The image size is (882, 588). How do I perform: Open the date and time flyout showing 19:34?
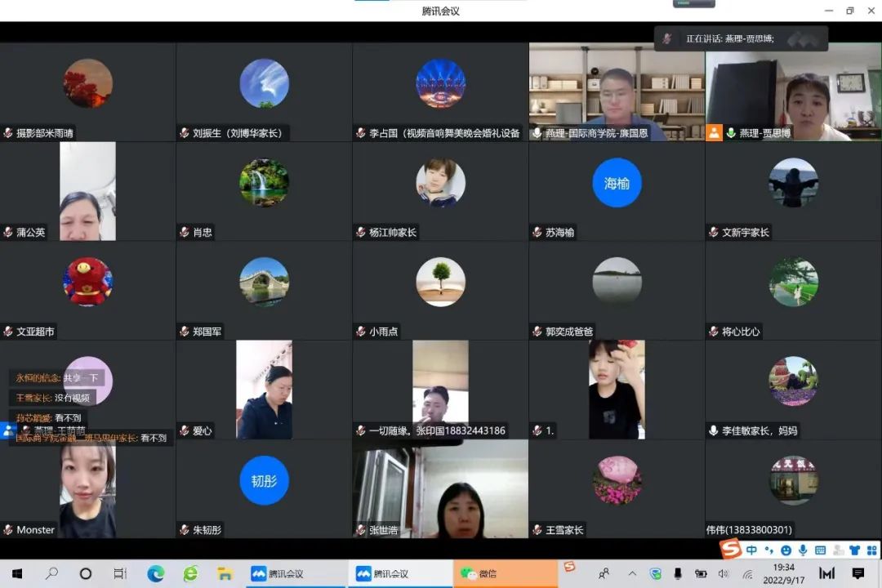[783, 573]
